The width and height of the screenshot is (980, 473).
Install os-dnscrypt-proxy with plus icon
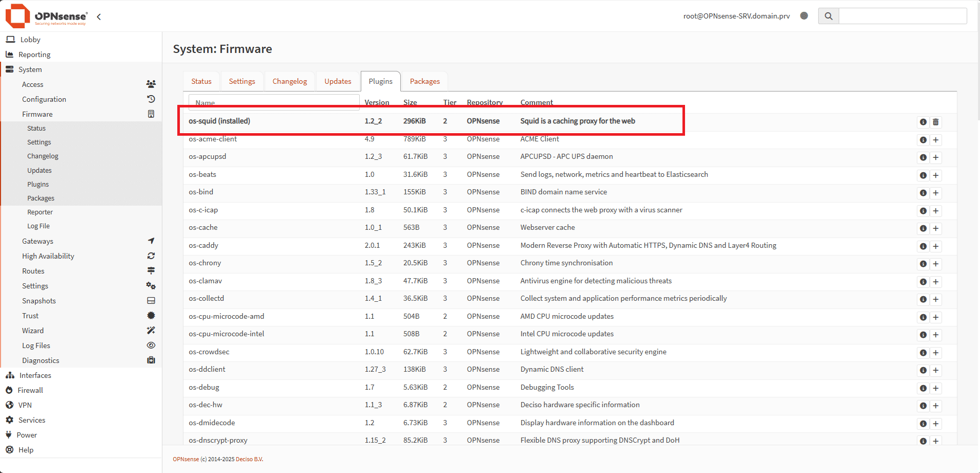tap(936, 441)
